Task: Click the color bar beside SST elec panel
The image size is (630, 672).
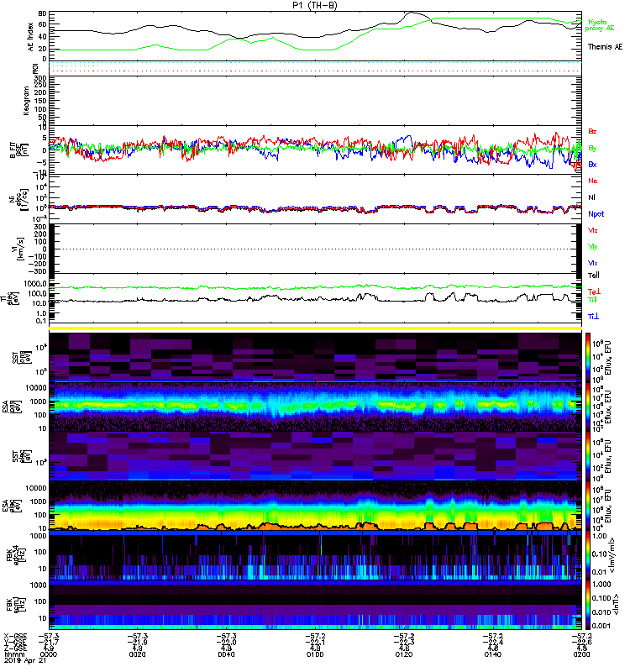Action: coord(588,456)
